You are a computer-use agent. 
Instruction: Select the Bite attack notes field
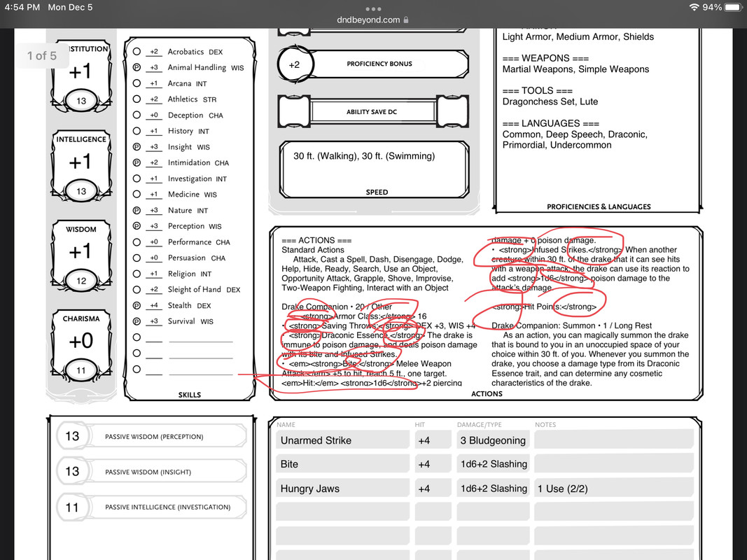point(613,464)
